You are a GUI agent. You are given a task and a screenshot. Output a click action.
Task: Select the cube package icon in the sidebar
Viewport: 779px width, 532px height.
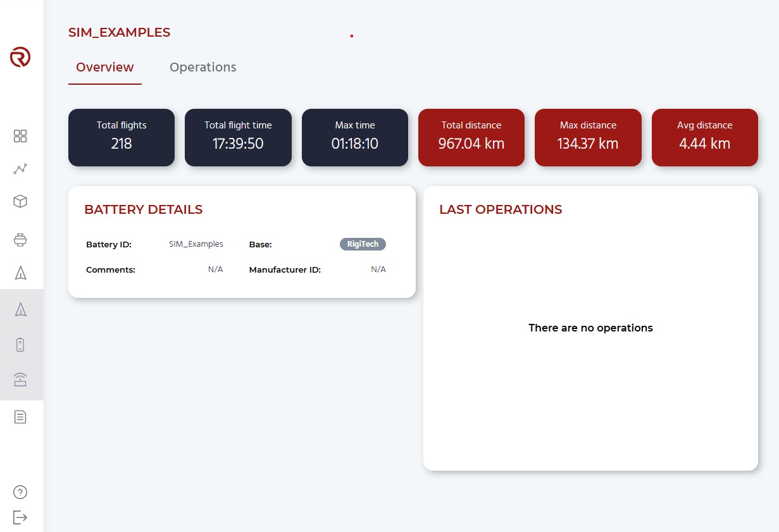pyautogui.click(x=20, y=201)
